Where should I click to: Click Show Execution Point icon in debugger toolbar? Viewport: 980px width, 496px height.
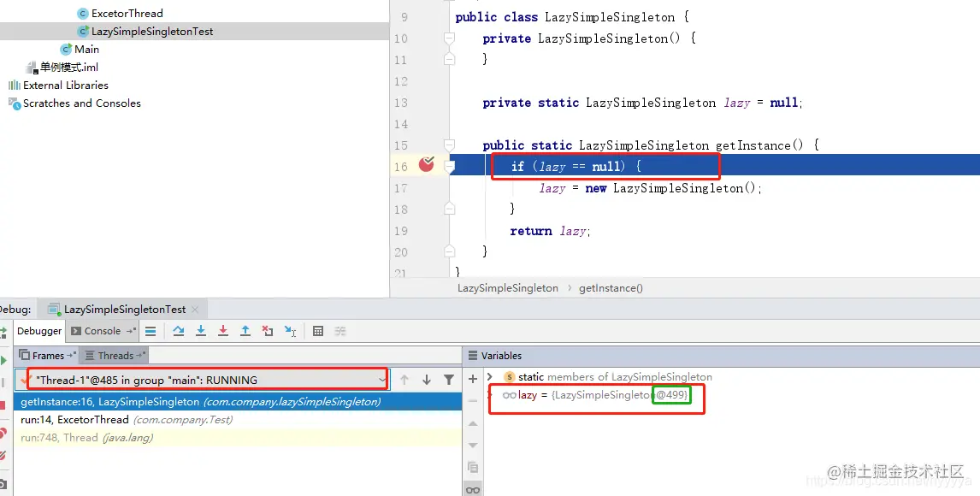pos(151,331)
